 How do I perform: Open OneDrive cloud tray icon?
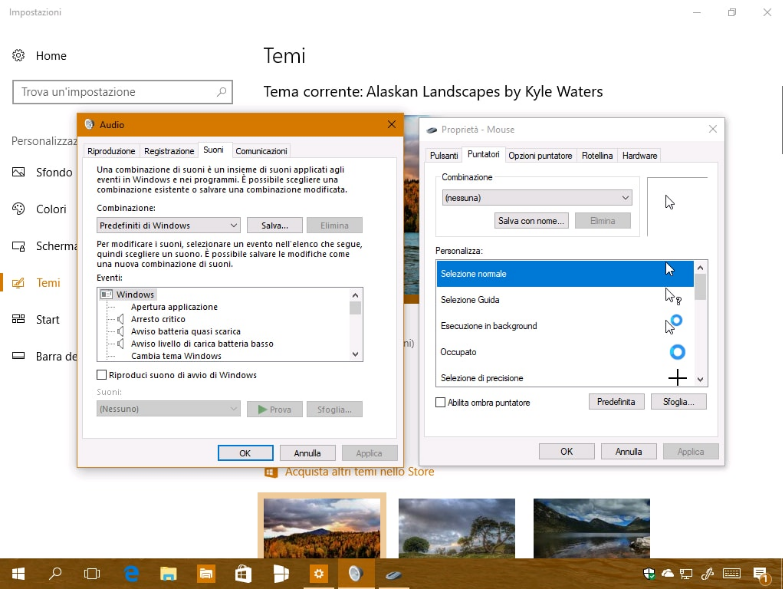668,574
